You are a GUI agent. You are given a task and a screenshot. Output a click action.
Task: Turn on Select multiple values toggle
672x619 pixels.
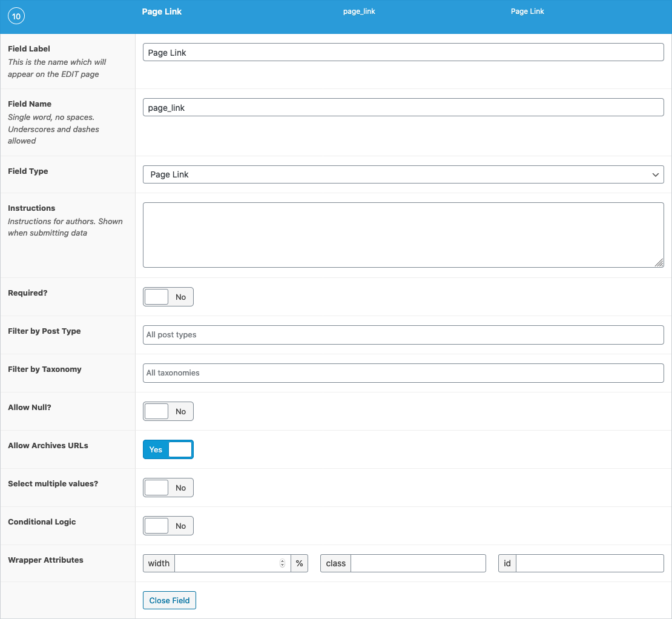click(168, 488)
